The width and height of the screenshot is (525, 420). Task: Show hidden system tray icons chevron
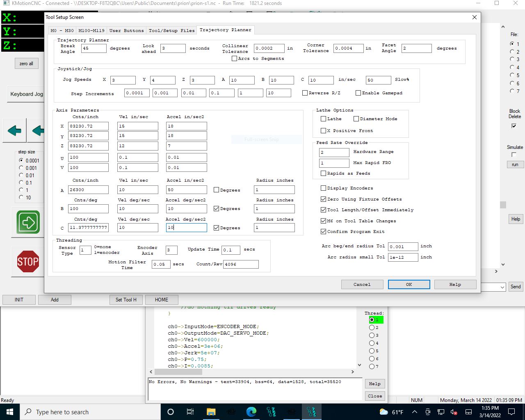click(x=414, y=412)
